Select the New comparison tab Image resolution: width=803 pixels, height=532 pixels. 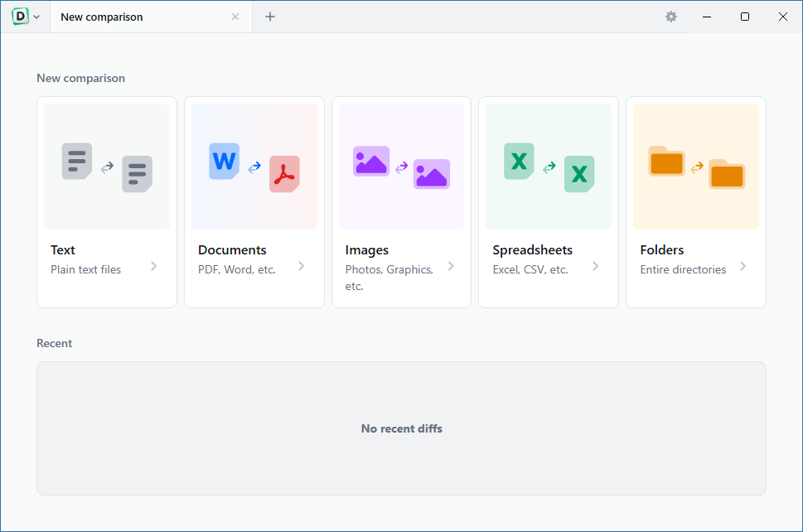(133, 17)
